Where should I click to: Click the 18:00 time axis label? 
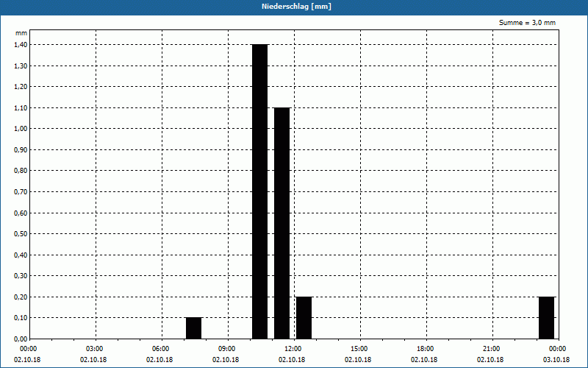click(426, 349)
